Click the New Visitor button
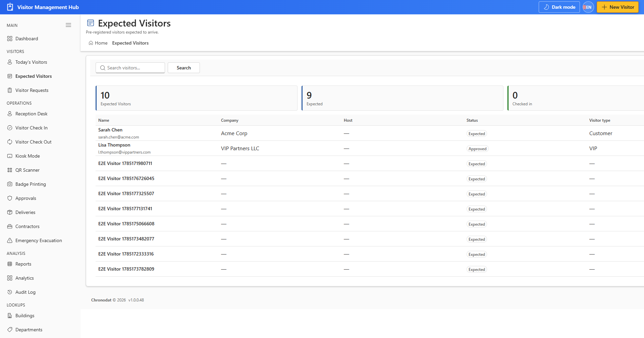Image resolution: width=644 pixels, height=338 pixels. [618, 7]
